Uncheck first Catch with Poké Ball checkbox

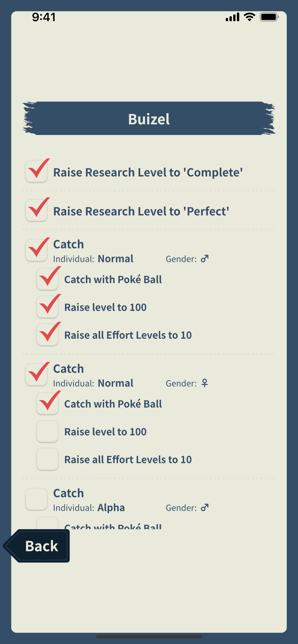tap(48, 279)
